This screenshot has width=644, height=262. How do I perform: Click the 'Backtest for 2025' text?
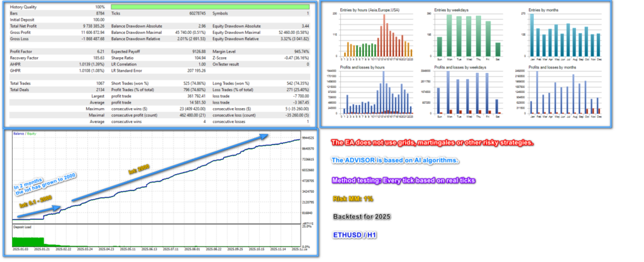(x=362, y=217)
